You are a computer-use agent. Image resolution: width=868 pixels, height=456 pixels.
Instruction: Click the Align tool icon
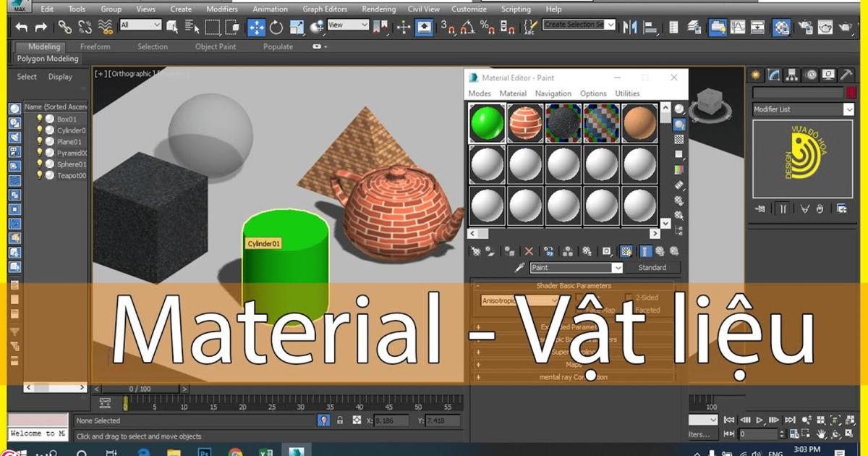pos(651,28)
